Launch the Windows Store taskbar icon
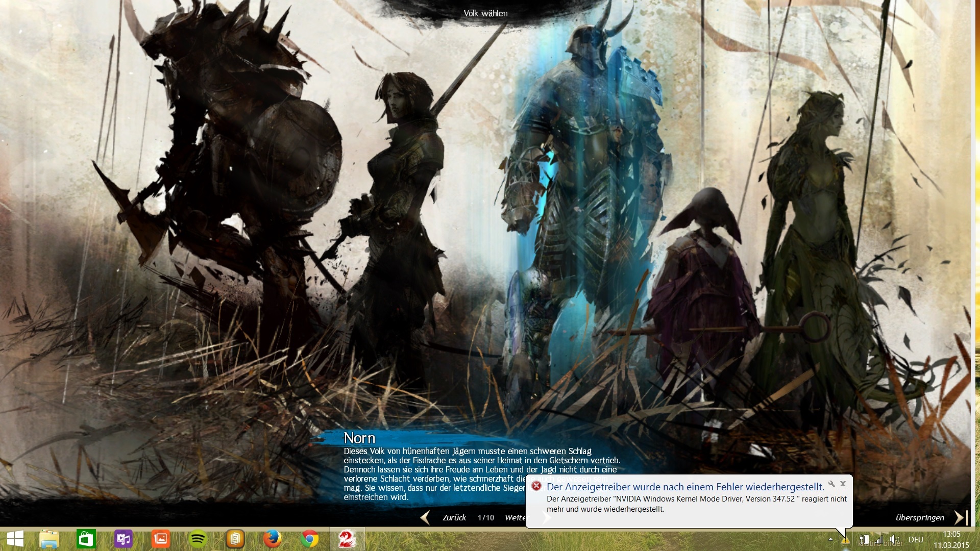 86,539
